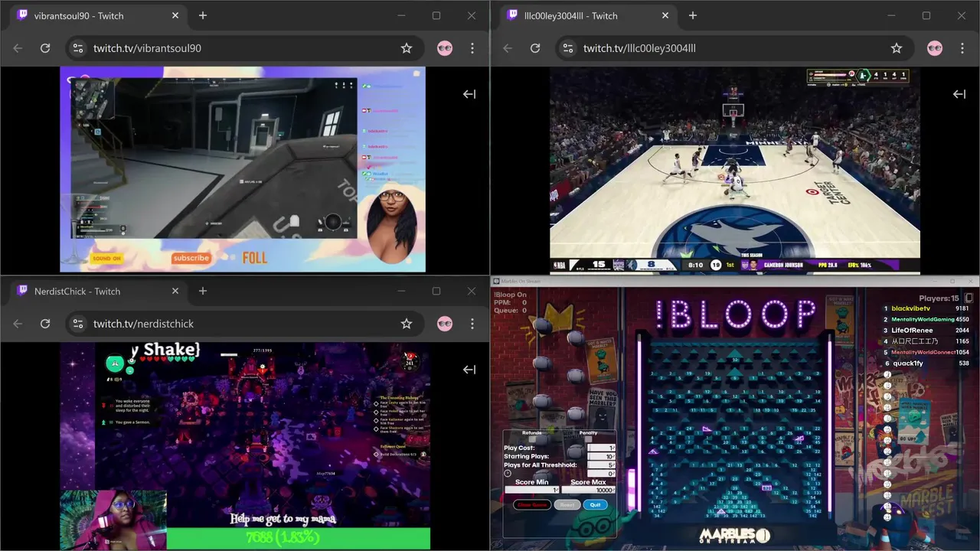This screenshot has width=980, height=551.
Task: View site information for twitch.tv/nerdistchick
Action: click(77, 324)
